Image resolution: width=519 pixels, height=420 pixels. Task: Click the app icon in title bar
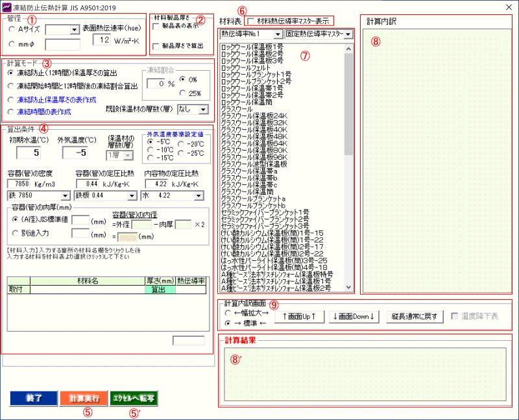[7, 6]
